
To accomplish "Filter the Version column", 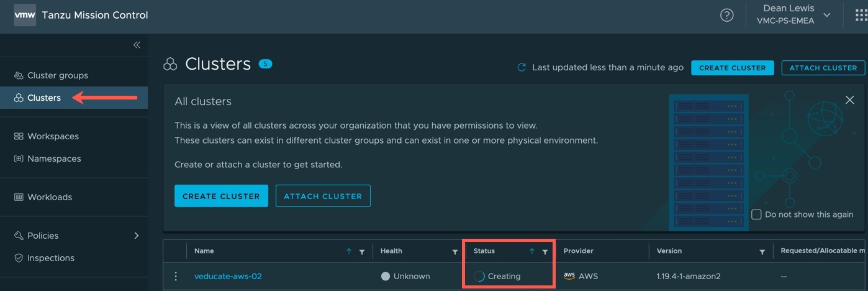I will tap(762, 252).
